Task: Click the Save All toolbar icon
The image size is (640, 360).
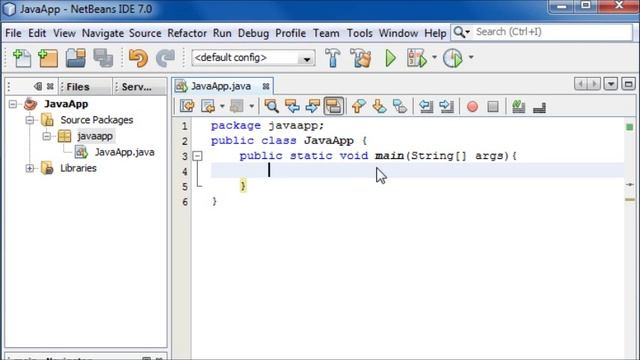Action: click(x=103, y=58)
